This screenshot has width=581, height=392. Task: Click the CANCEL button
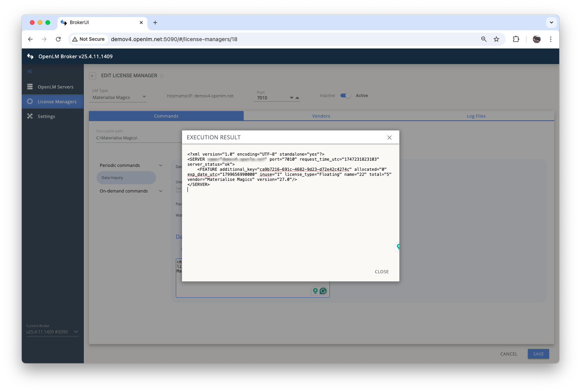tap(508, 354)
